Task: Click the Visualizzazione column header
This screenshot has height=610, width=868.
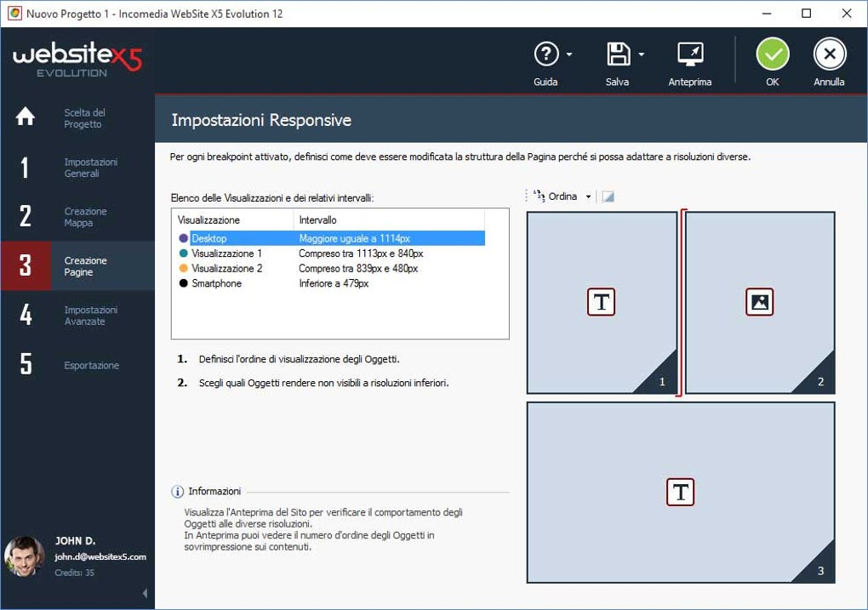Action: coord(233,219)
